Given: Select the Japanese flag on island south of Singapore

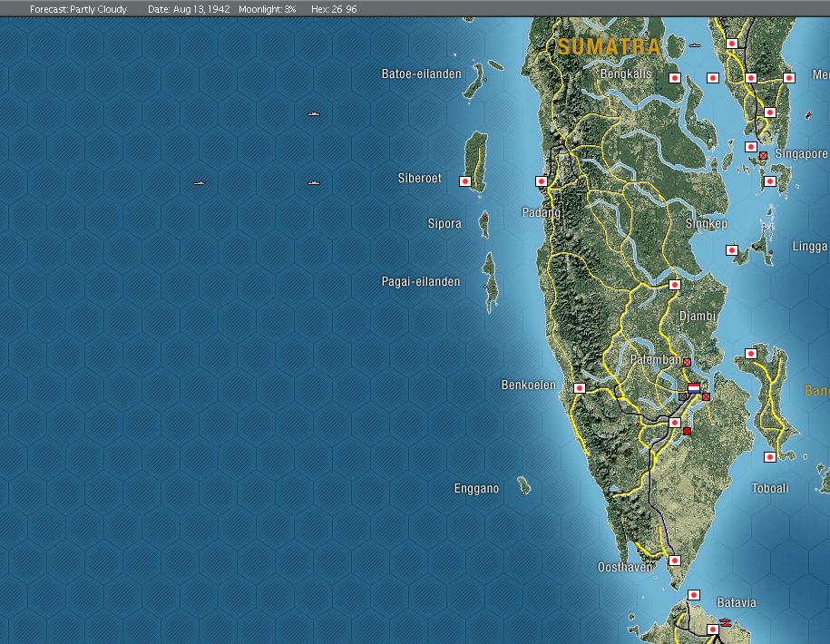Looking at the screenshot, I should coord(769,181).
